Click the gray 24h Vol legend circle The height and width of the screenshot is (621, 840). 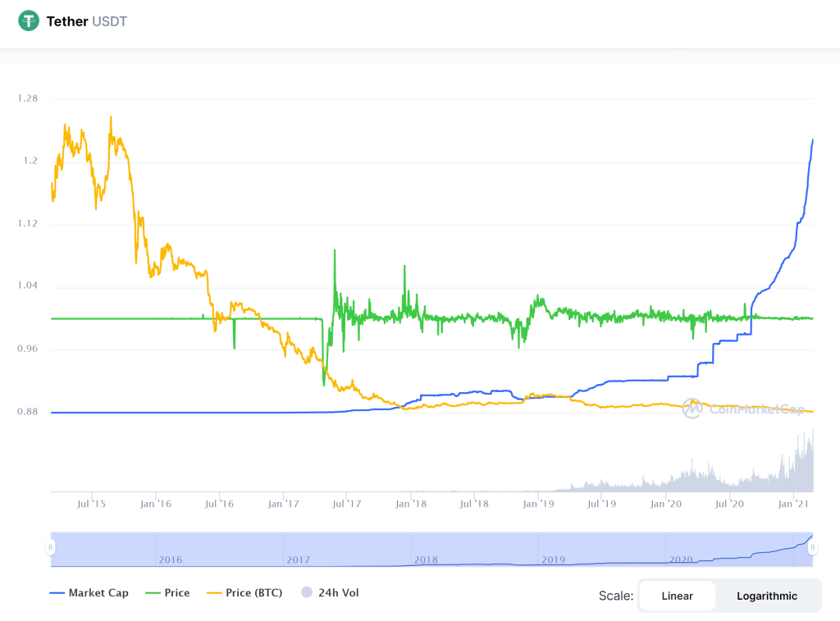tap(307, 593)
